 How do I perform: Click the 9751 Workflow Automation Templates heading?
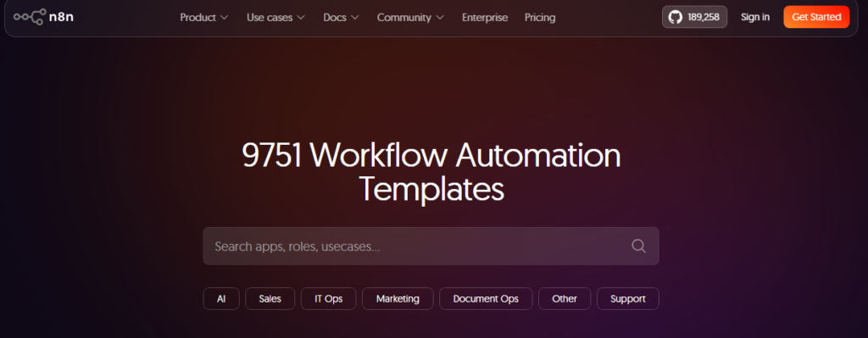point(431,173)
